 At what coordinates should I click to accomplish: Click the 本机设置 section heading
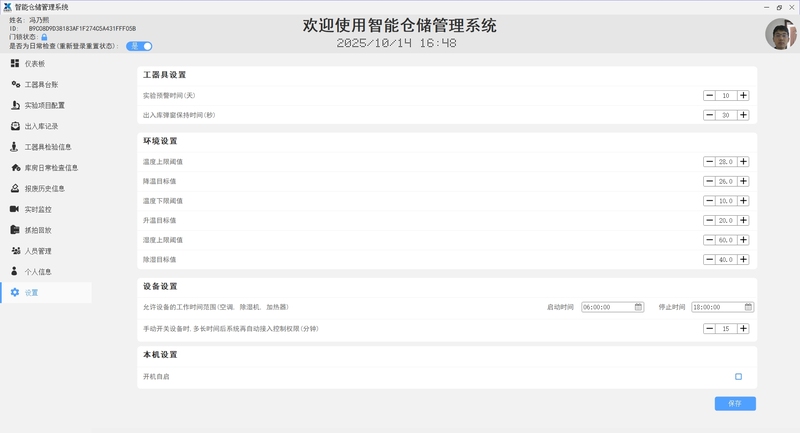tap(160, 354)
